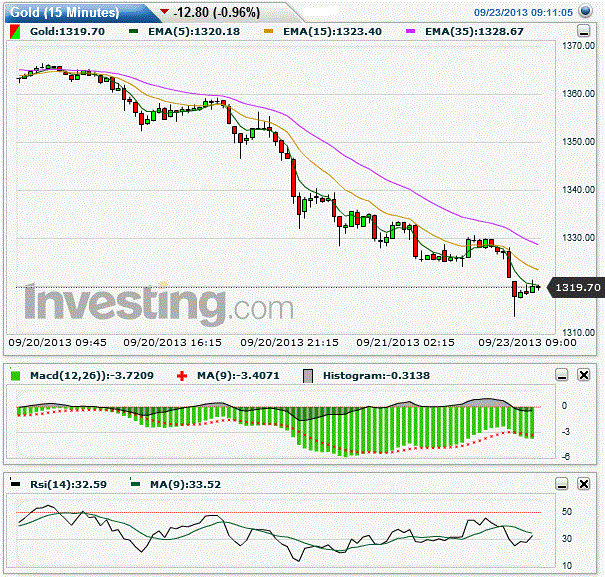
Task: Click the green EMA(5) legend color marker
Action: coord(134,31)
